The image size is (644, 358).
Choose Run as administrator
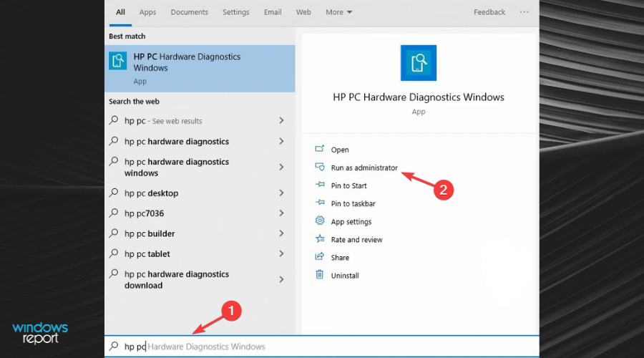[364, 168]
